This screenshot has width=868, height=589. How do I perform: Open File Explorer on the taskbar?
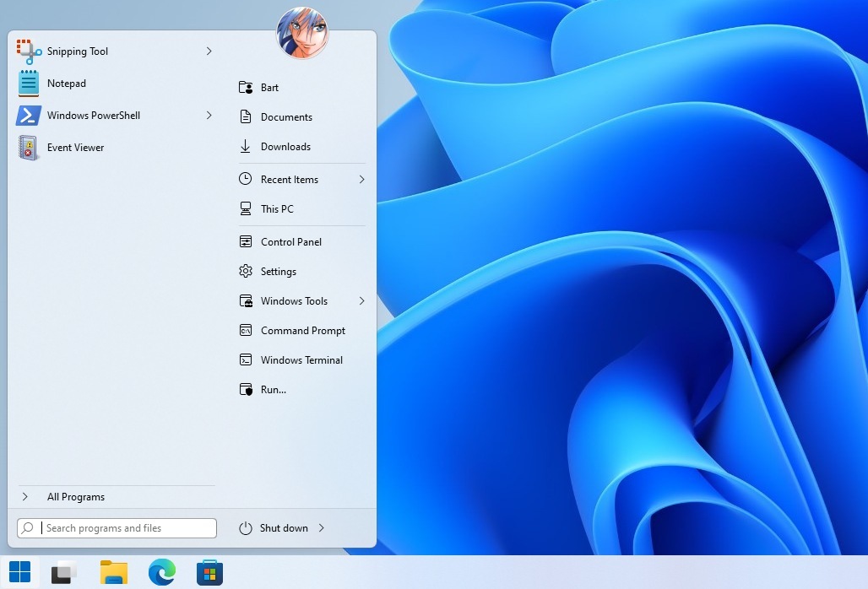point(114,572)
